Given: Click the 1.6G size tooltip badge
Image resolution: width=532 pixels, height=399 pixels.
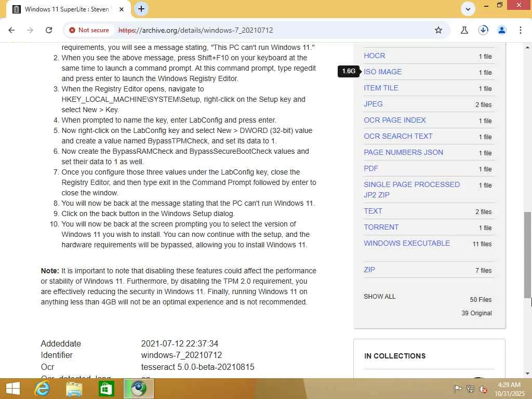Looking at the screenshot, I should click(349, 71).
